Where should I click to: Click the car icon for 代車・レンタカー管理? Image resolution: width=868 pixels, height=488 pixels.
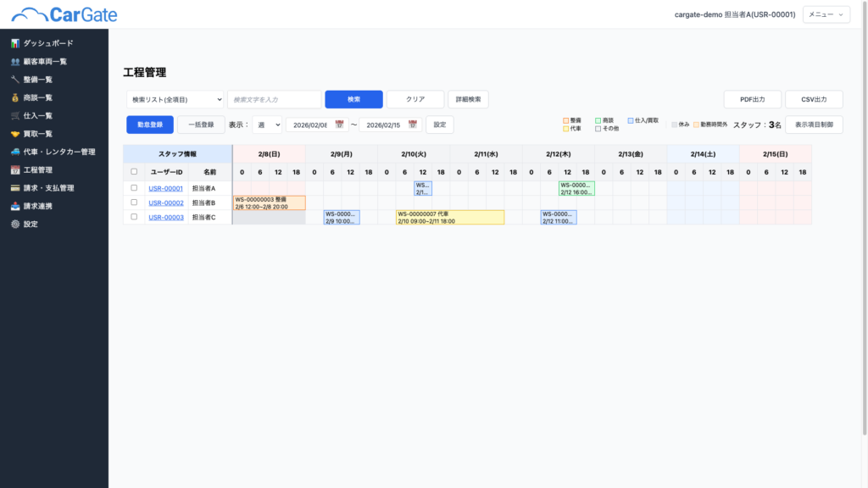[x=15, y=152]
